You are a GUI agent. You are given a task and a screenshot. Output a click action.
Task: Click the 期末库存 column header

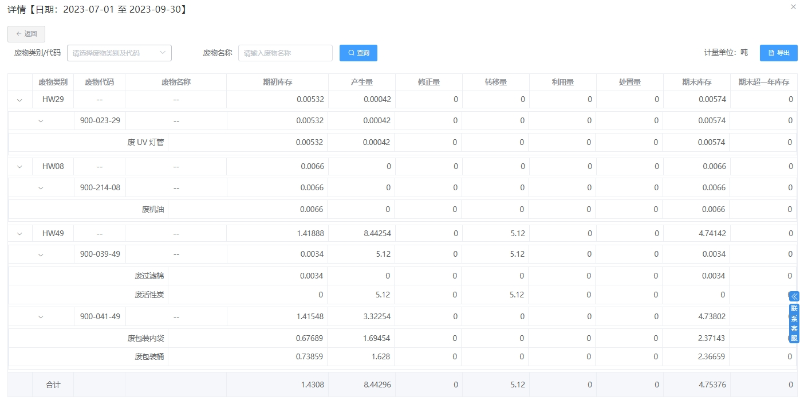point(695,82)
